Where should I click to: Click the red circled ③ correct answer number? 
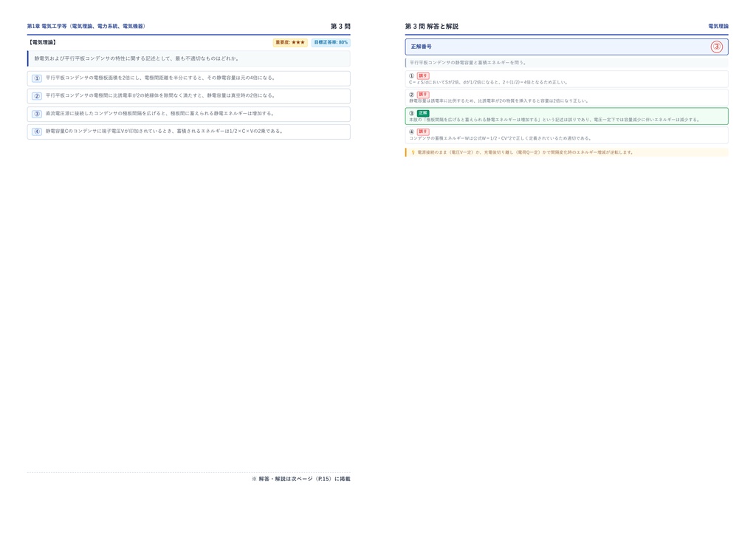[x=716, y=47]
